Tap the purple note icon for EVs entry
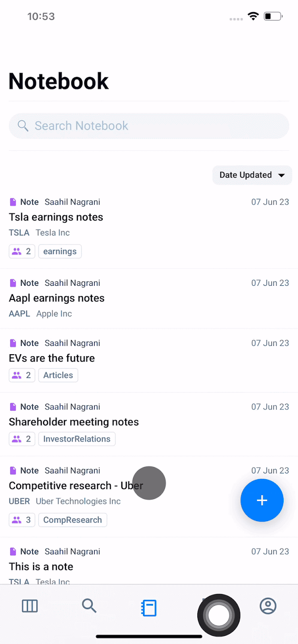This screenshot has height=644, width=298. point(13,343)
